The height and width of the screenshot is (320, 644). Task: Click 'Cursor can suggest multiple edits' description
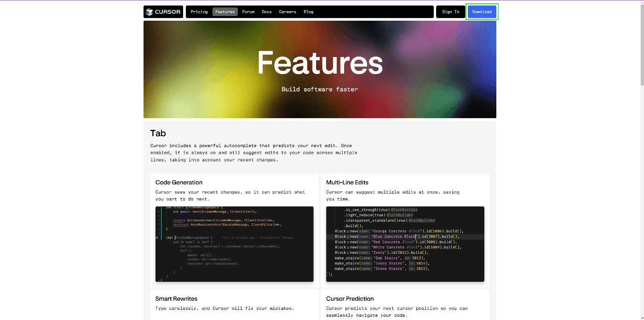(x=393, y=195)
